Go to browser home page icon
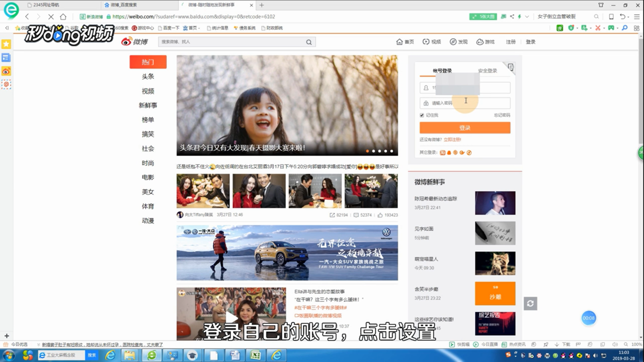Screen dimensions: 644x362 pyautogui.click(x=63, y=17)
